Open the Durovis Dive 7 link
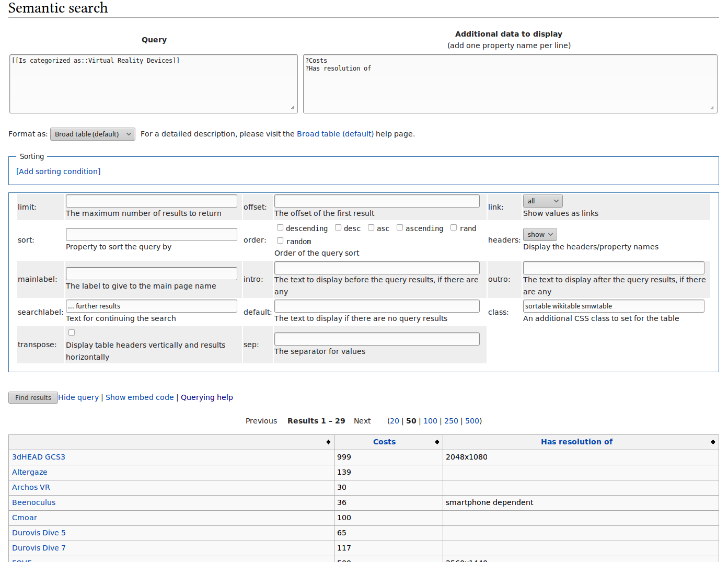Screen dimensions: 728x562 [x=39, y=548]
